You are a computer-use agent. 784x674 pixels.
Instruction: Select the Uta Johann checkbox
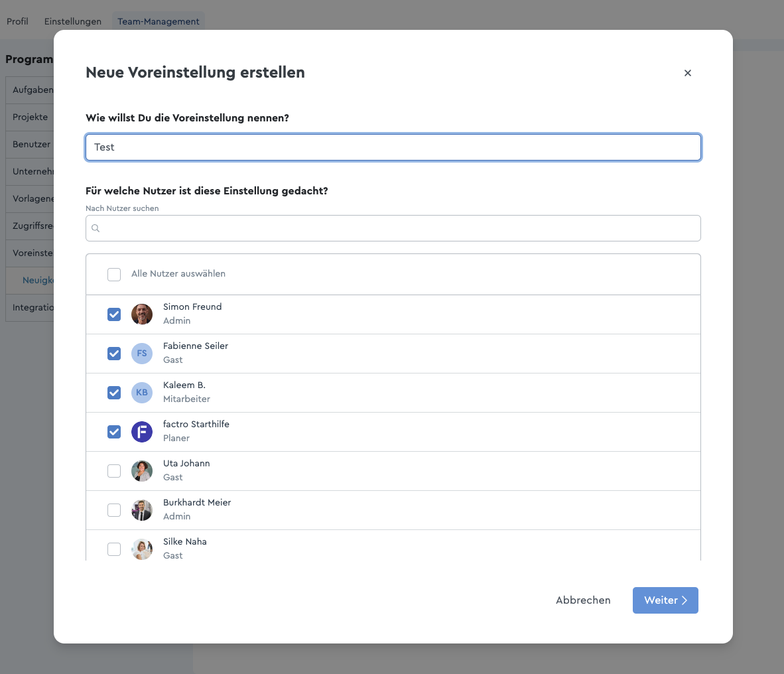tap(114, 471)
